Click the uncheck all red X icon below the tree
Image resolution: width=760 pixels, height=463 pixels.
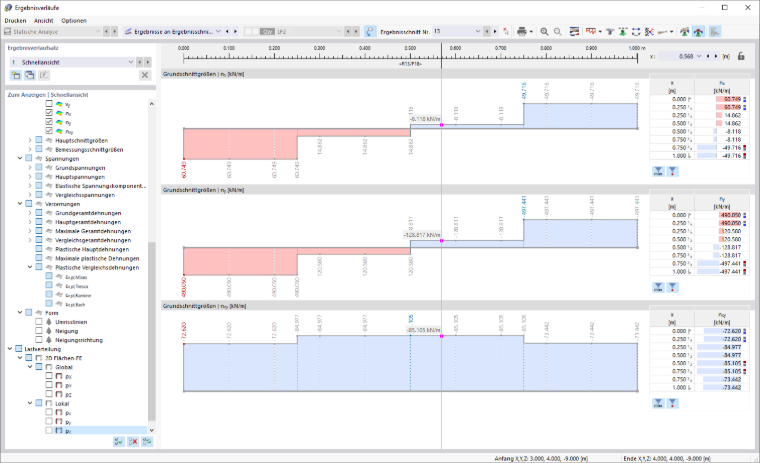click(x=133, y=442)
